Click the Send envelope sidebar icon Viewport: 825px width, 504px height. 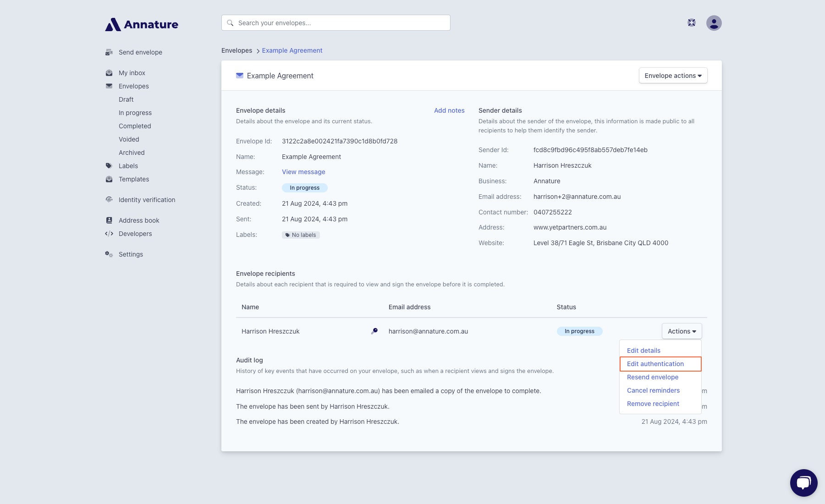click(109, 52)
